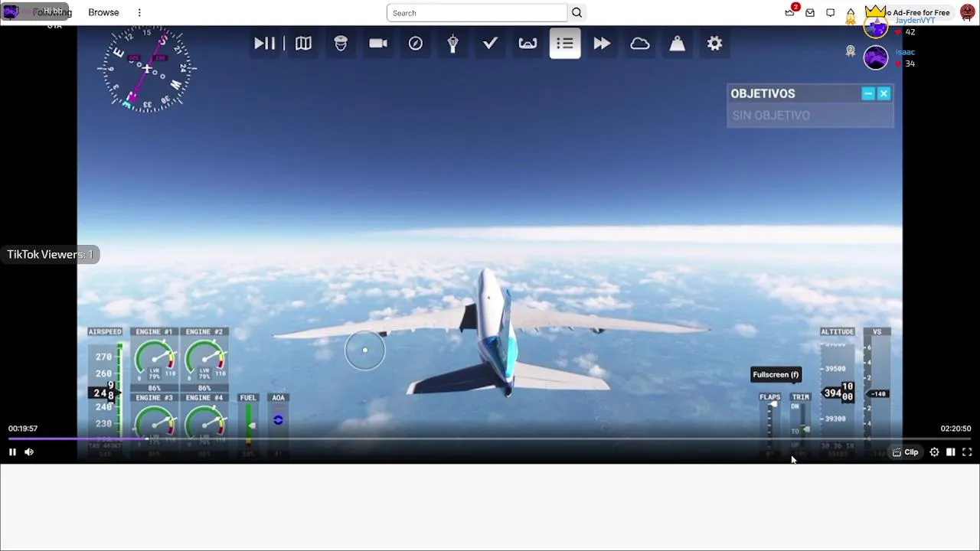This screenshot has width=980, height=551.
Task: Toggle the objectives list toolbar icon
Action: click(x=565, y=44)
